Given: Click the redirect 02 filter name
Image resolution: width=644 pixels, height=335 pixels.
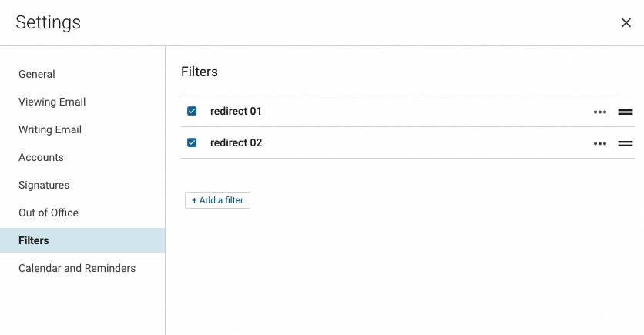Looking at the screenshot, I should click(x=236, y=142).
